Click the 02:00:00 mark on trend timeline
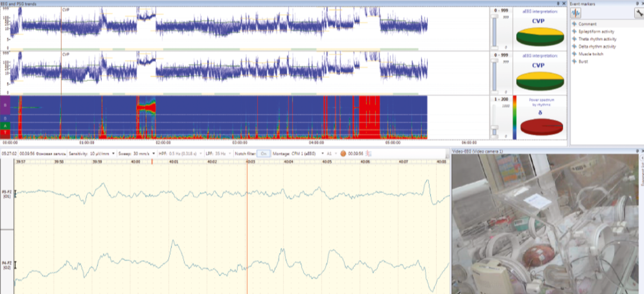644x294 pixels. point(162,143)
